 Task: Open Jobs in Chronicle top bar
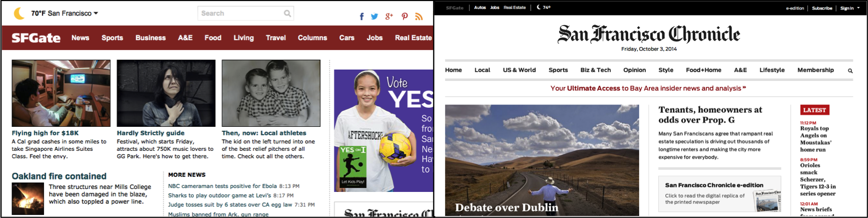click(x=495, y=8)
